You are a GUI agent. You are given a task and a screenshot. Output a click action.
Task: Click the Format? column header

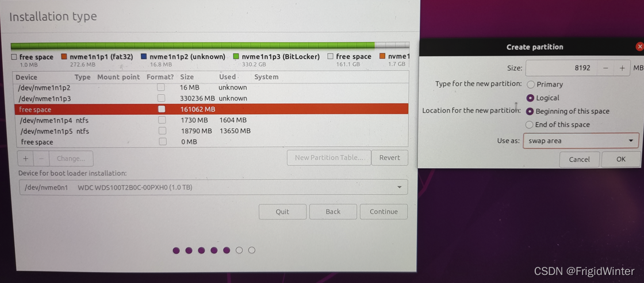coord(160,77)
